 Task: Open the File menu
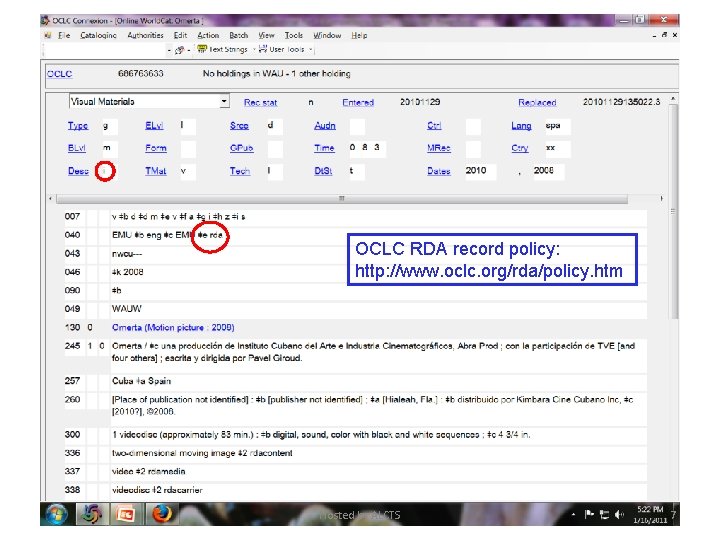(64, 35)
